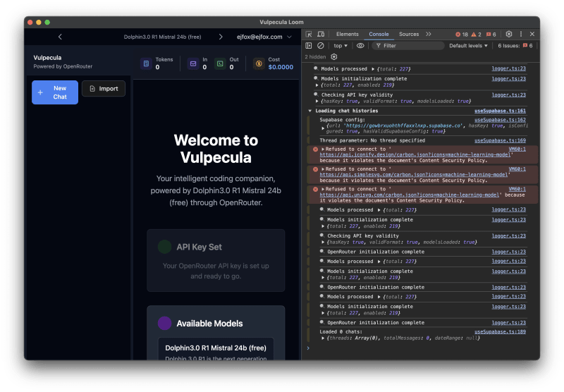Open the useSupabase.ts:161 source link
The height and width of the screenshot is (392, 564).
tap(500, 111)
